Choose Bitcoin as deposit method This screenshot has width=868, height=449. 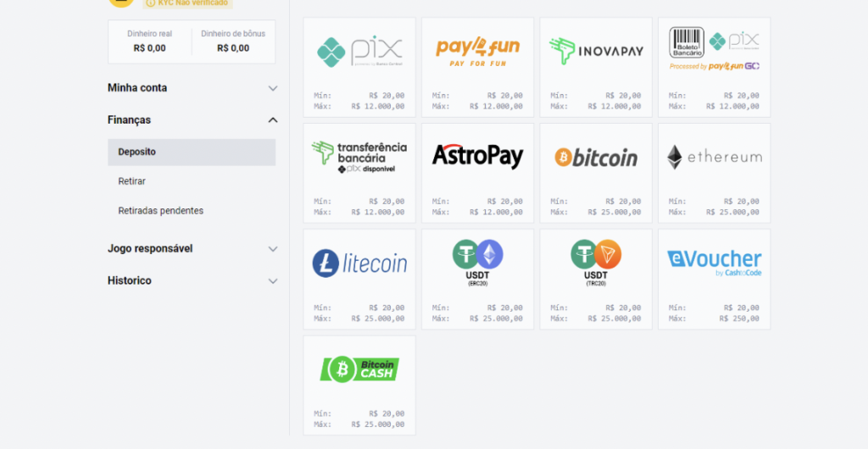(596, 173)
